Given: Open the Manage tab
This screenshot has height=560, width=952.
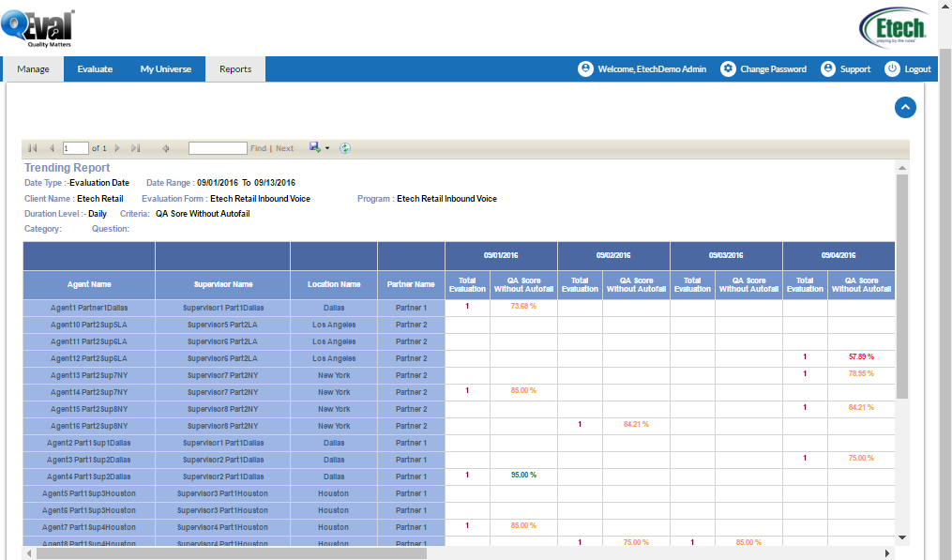Looking at the screenshot, I should pyautogui.click(x=34, y=69).
